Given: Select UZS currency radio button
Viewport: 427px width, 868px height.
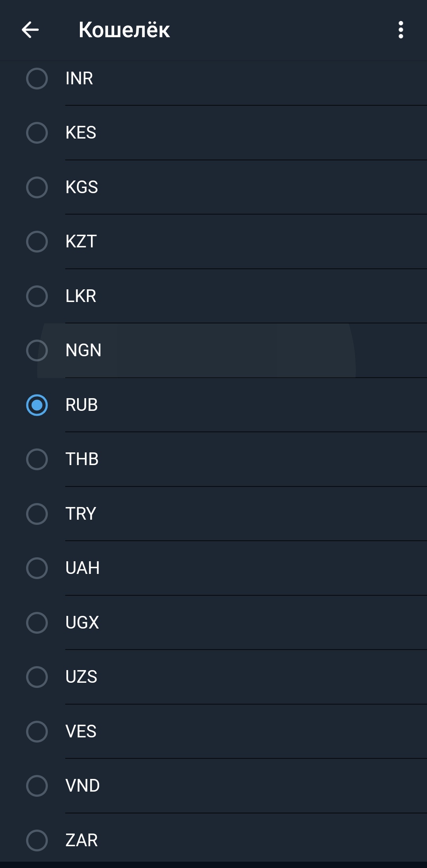Looking at the screenshot, I should [x=37, y=677].
